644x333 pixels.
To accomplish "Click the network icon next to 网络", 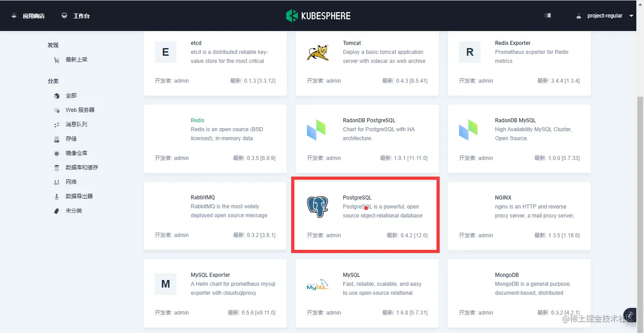I will pos(57,182).
